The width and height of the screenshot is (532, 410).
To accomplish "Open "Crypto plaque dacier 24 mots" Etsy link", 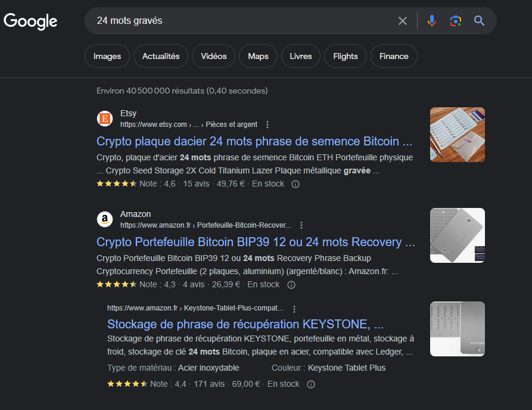I will (x=254, y=142).
